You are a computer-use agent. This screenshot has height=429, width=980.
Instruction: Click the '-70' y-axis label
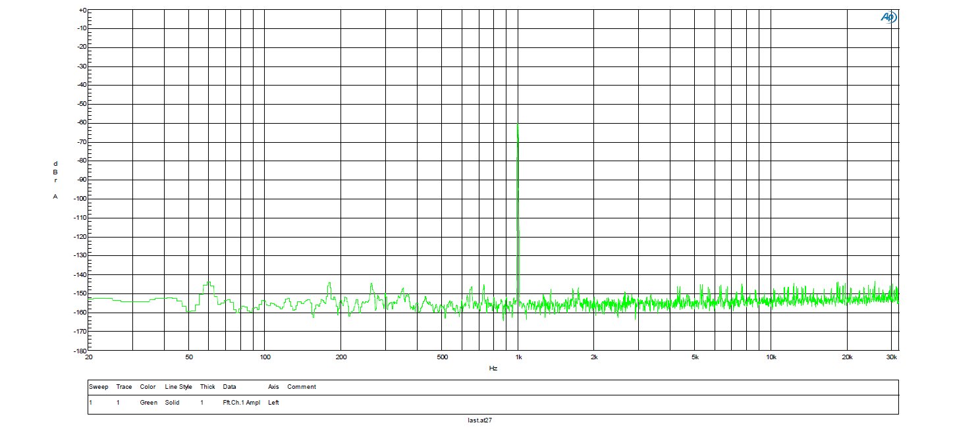pos(82,142)
